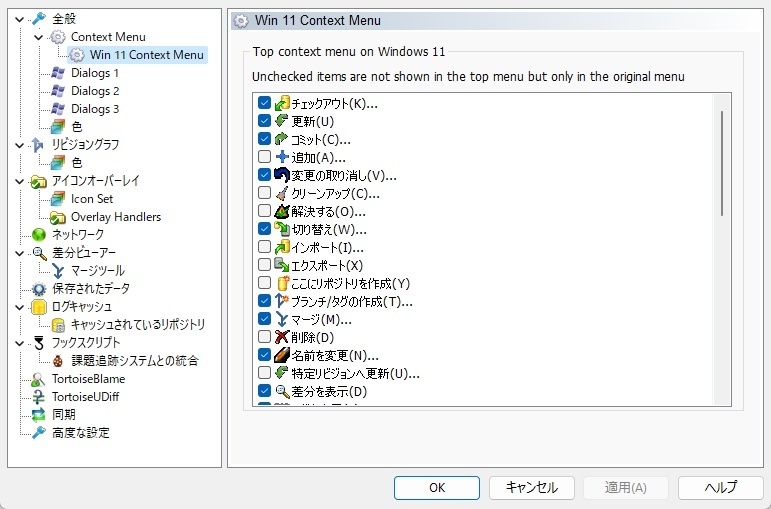Open Dialogs 3 settings page
771x509 pixels.
pos(95,109)
